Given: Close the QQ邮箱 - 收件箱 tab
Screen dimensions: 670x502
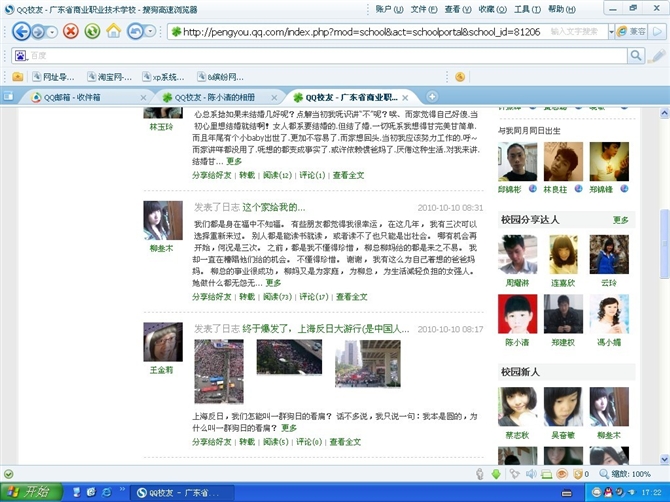Looking at the screenshot, I should coord(143,98).
